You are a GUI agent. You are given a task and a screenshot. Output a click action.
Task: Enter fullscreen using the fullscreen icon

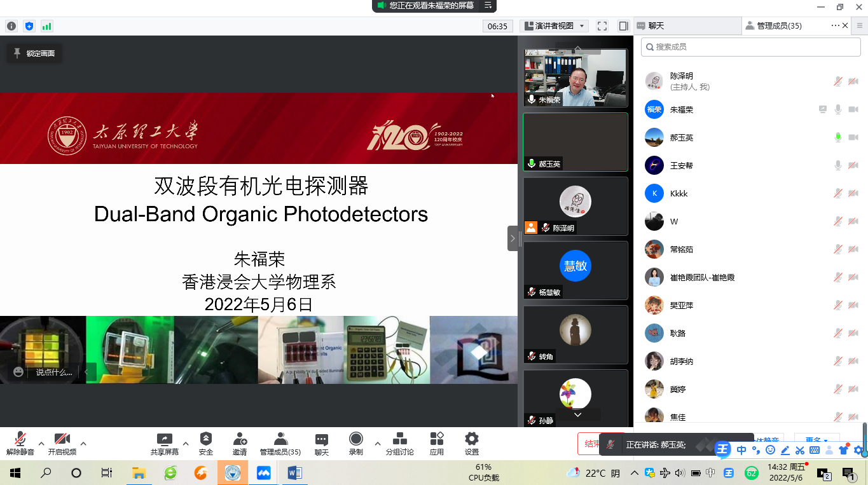[x=602, y=26]
